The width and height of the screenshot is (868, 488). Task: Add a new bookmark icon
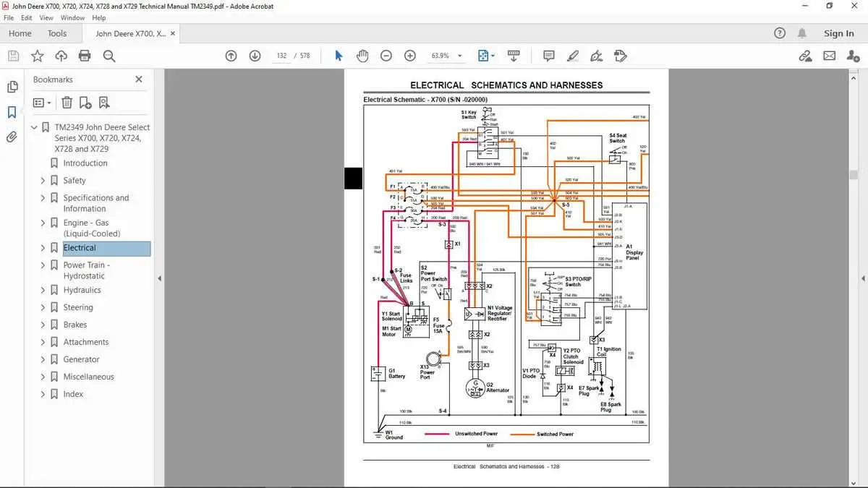85,103
